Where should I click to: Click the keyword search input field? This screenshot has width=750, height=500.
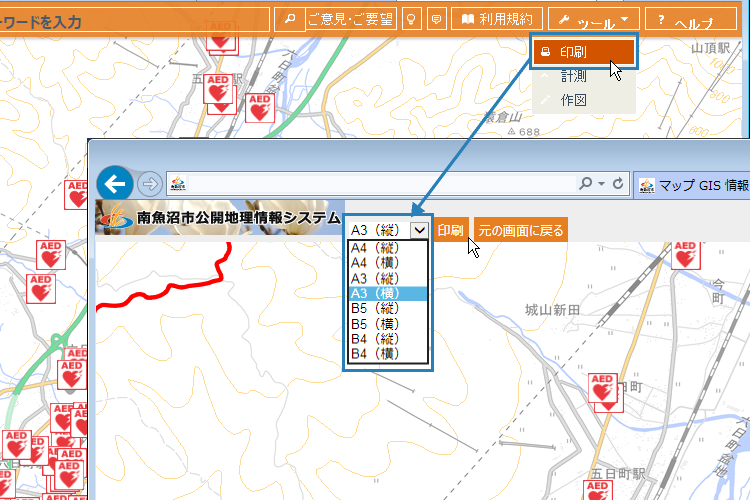[x=134, y=20]
